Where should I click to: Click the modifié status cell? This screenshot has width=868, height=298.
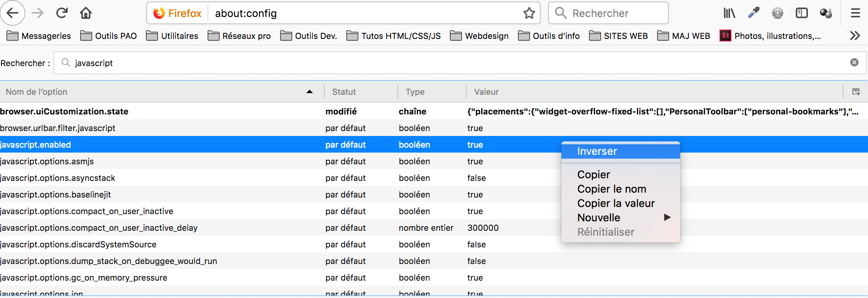click(341, 111)
